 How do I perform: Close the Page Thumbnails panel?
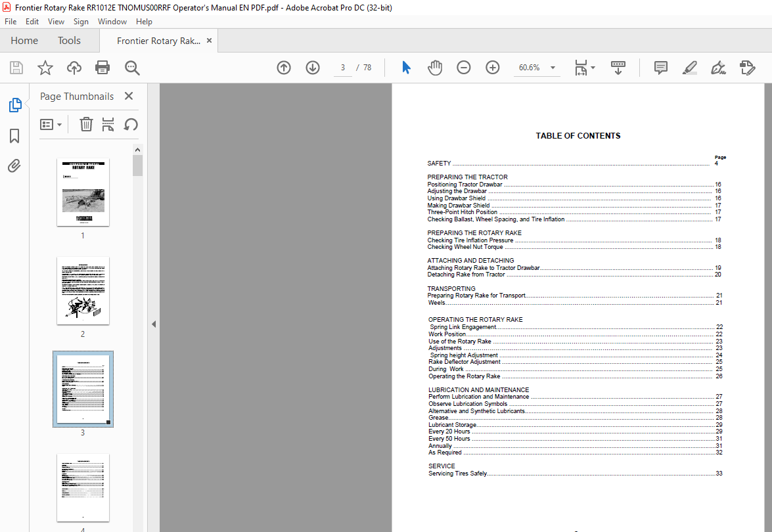tap(129, 96)
